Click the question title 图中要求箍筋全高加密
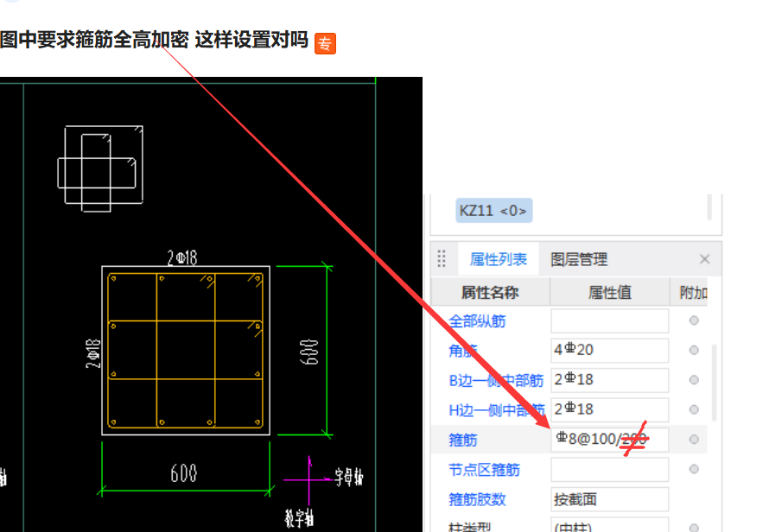 click(95, 40)
